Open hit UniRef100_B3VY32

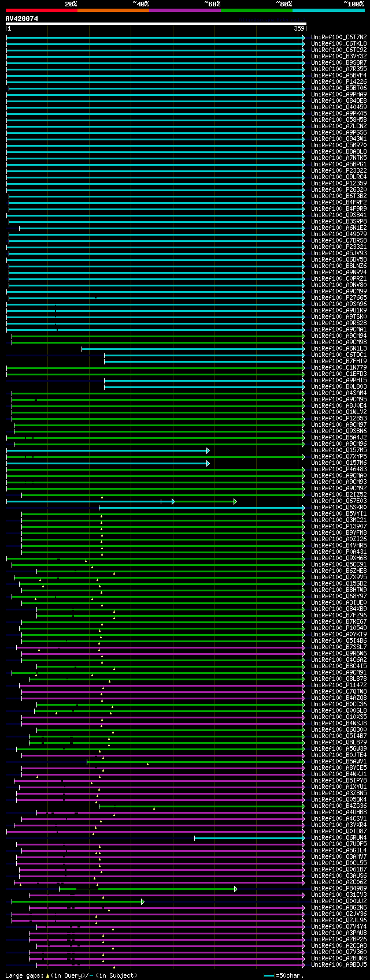(x=339, y=56)
